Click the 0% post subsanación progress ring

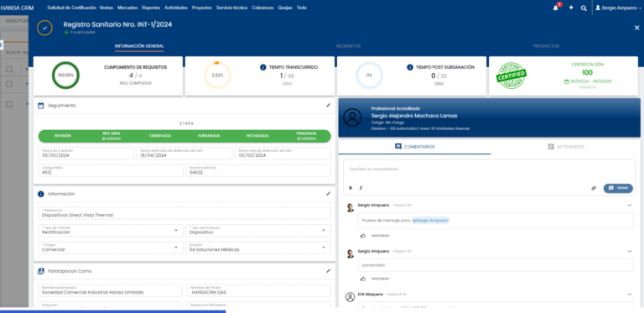click(x=369, y=76)
